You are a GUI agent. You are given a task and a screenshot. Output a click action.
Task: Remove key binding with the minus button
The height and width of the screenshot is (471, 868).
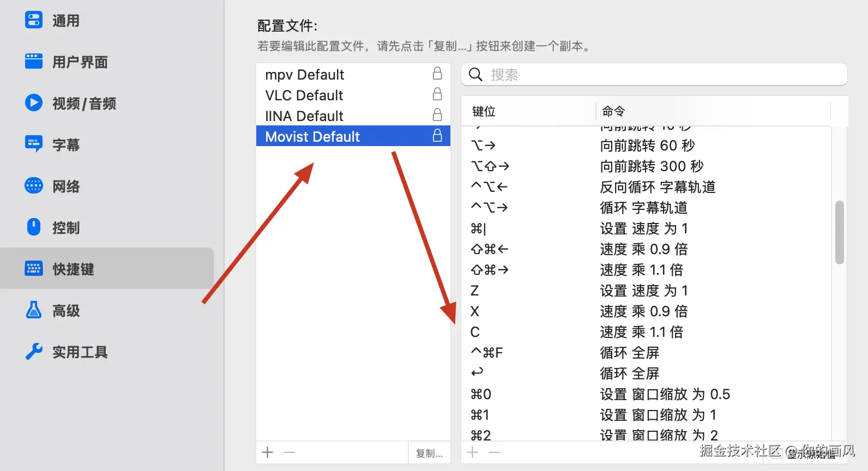tap(495, 452)
